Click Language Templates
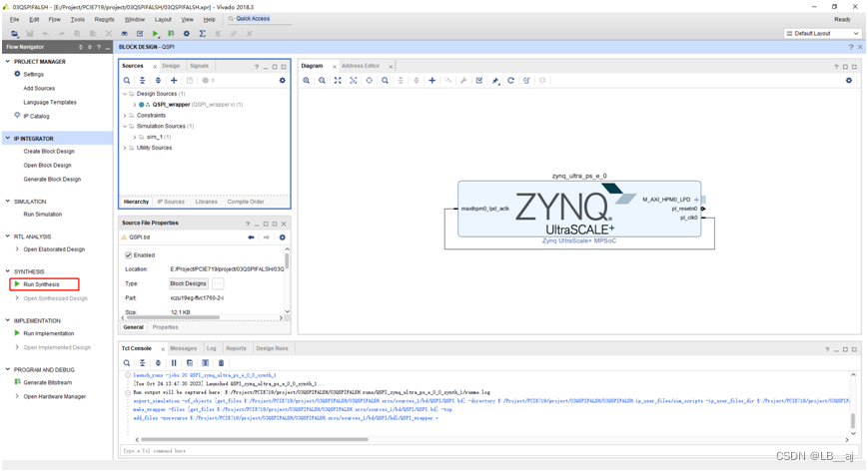The width and height of the screenshot is (868, 472). point(50,103)
